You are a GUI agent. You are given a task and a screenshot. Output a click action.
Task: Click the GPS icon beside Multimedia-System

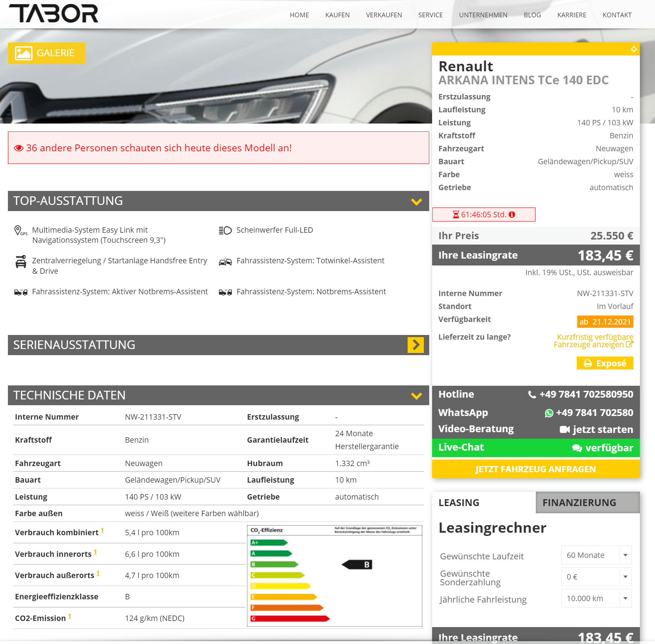[21, 231]
